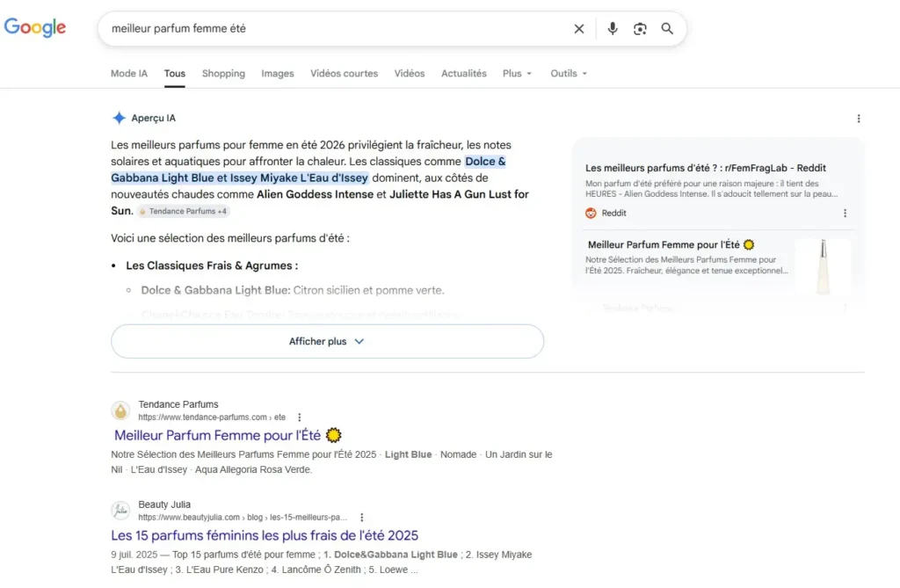Clear the search box with X icon
This screenshot has height=588, width=900.
[x=578, y=29]
